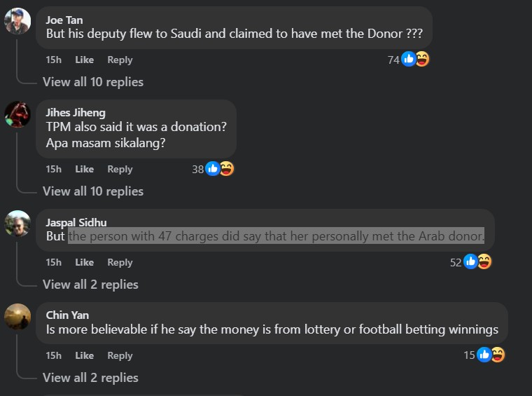Expand all 10 replies under Jihes Jiheng
Screen dimensions: 532x396
(x=92, y=191)
